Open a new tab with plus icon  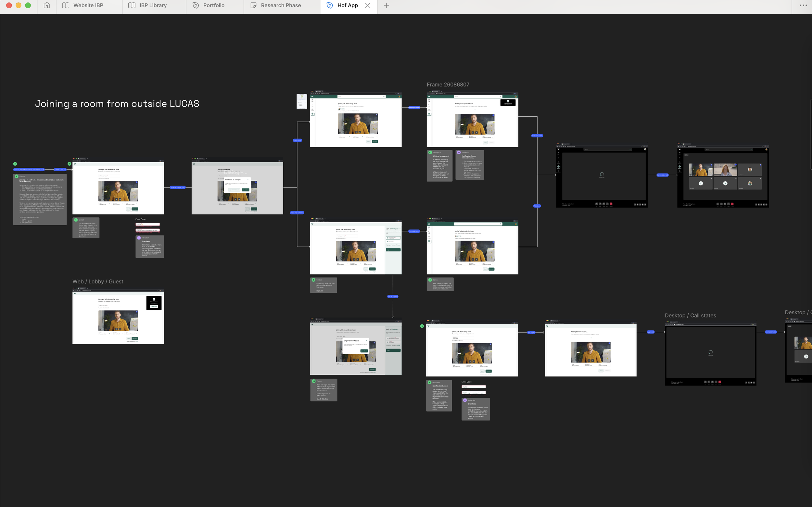pyautogui.click(x=387, y=6)
